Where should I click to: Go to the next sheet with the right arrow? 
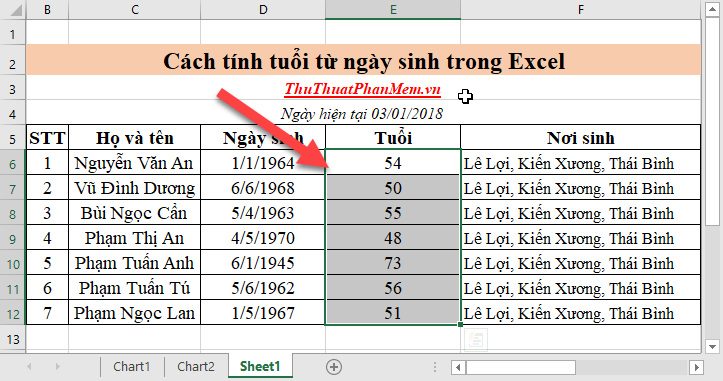tap(58, 367)
